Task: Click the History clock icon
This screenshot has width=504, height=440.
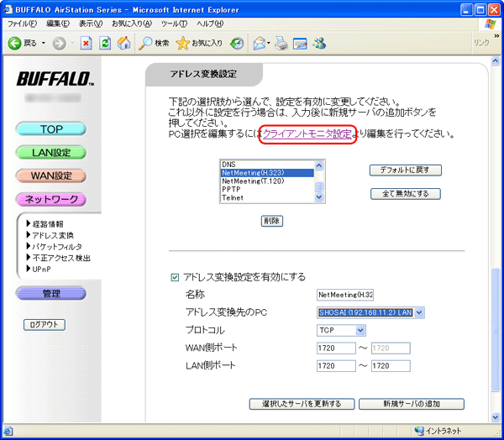Action: tap(237, 43)
